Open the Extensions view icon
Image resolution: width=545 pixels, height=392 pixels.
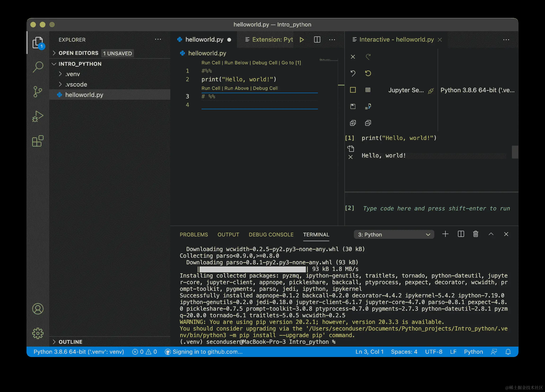click(38, 141)
